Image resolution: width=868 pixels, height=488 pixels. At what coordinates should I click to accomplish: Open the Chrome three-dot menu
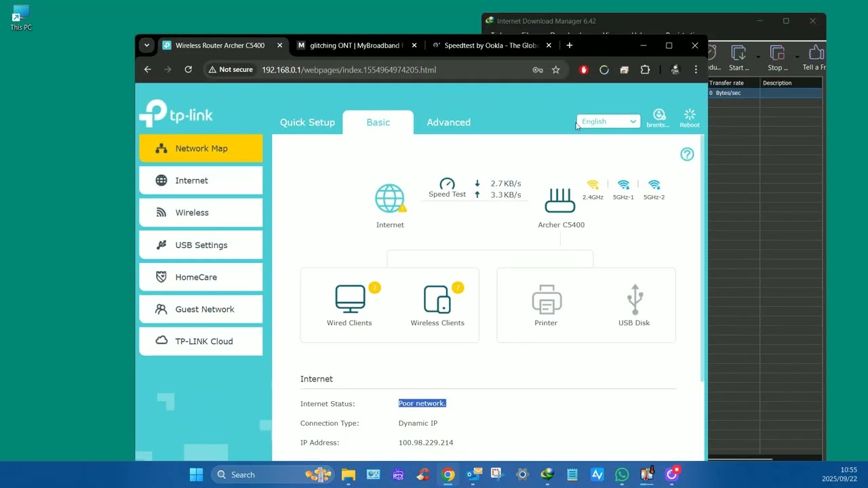coord(696,70)
